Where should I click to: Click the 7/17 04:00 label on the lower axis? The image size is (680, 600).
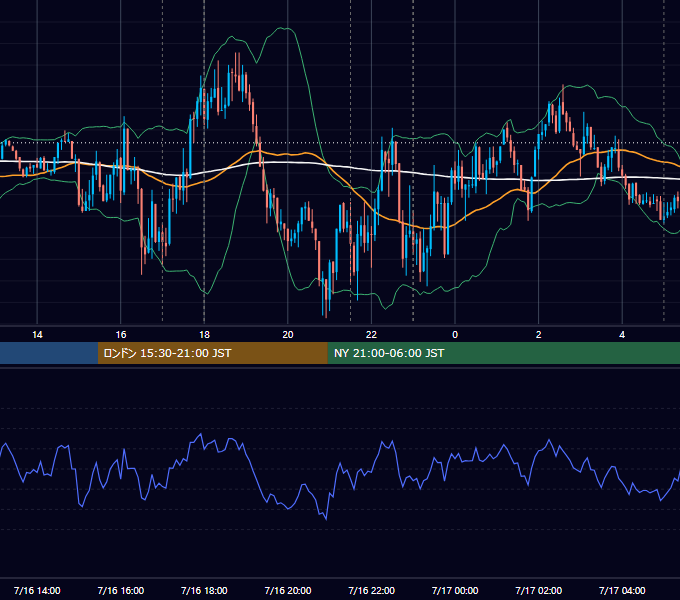622,590
